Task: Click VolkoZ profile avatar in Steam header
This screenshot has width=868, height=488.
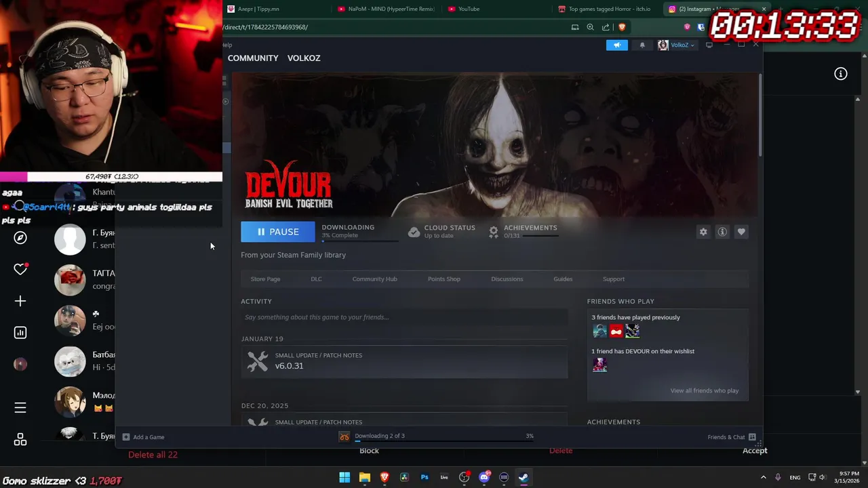Action: [x=663, y=45]
